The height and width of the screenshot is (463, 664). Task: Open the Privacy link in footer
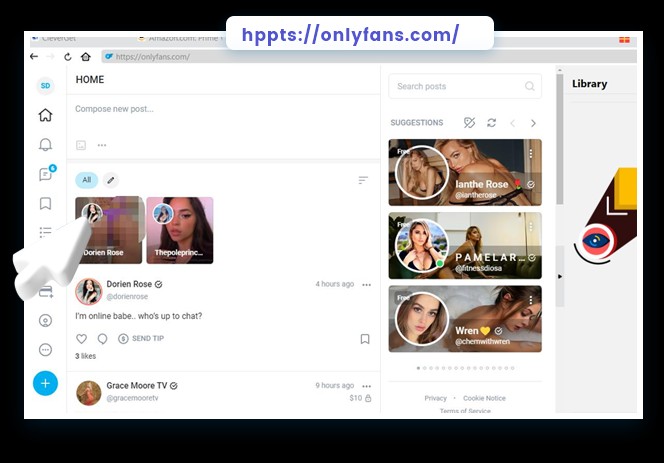(x=435, y=398)
